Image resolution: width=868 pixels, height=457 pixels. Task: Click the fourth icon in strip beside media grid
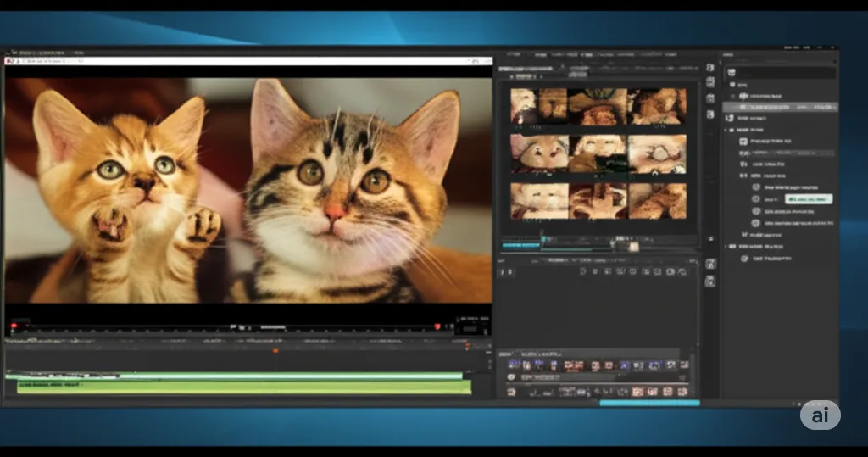pyautogui.click(x=710, y=114)
